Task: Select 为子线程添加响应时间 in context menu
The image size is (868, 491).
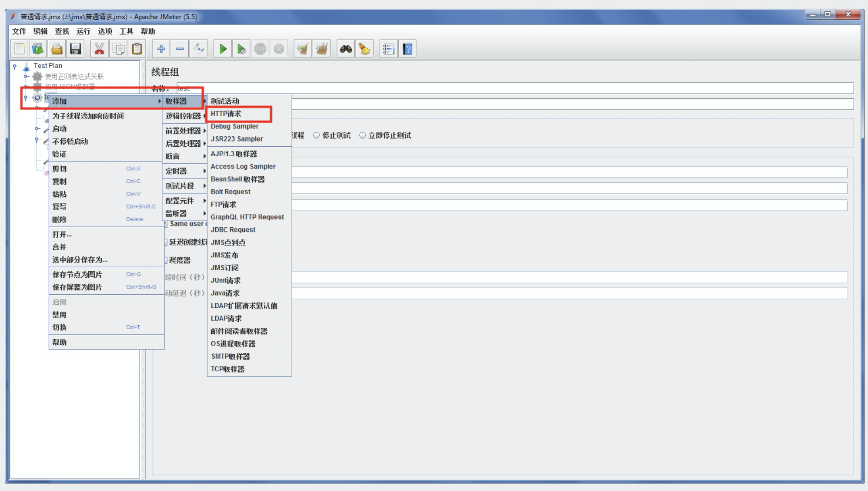Action: coord(107,116)
